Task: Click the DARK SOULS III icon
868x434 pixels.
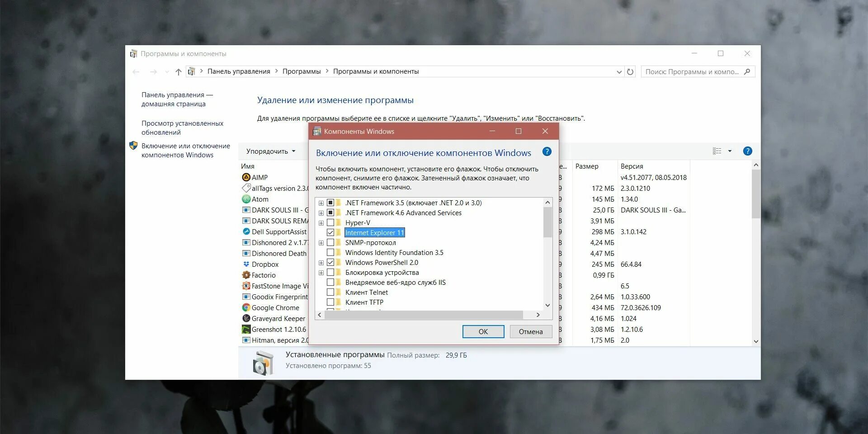Action: pyautogui.click(x=246, y=210)
